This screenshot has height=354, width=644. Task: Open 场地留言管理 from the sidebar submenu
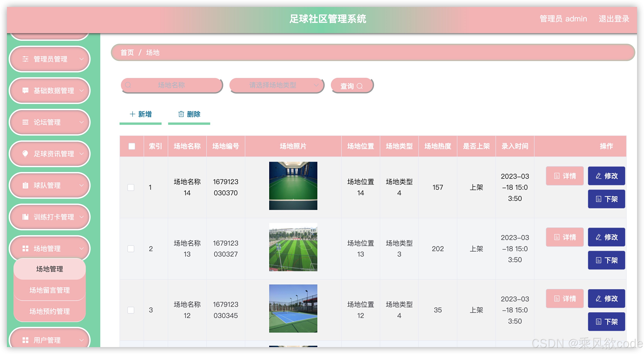[50, 290]
